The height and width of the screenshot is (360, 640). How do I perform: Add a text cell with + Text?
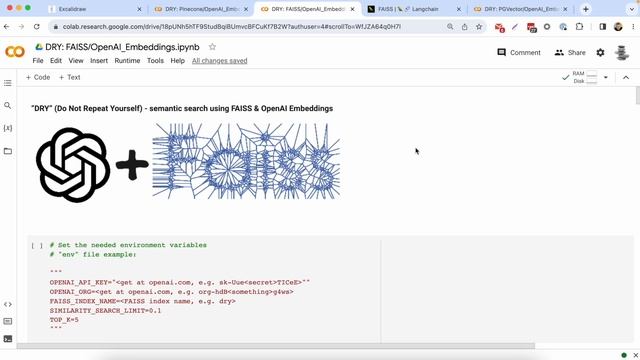70,77
